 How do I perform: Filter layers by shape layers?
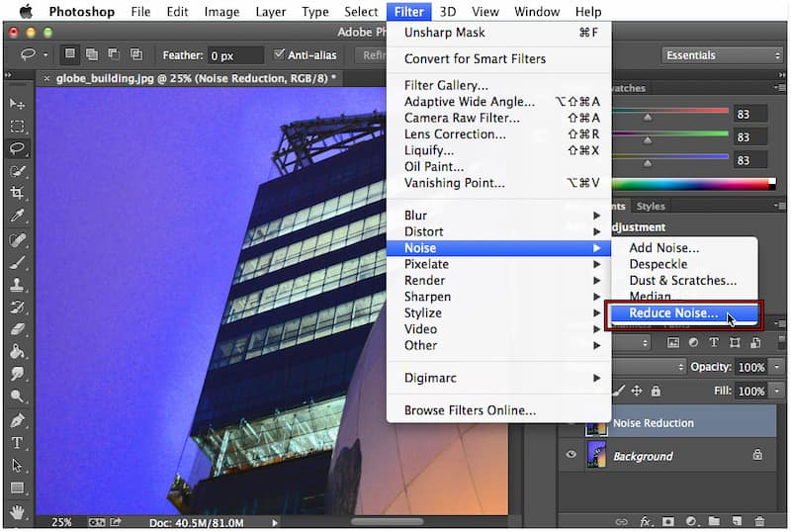[735, 343]
